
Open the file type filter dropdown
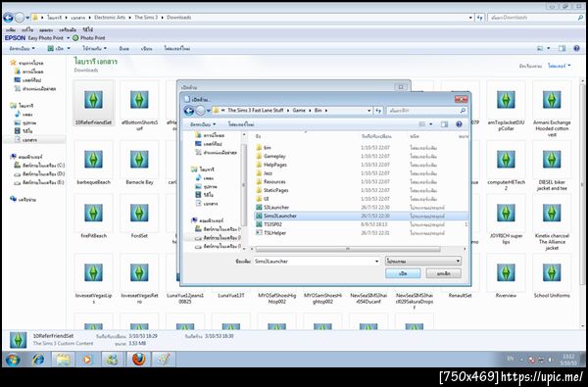[x=423, y=261]
